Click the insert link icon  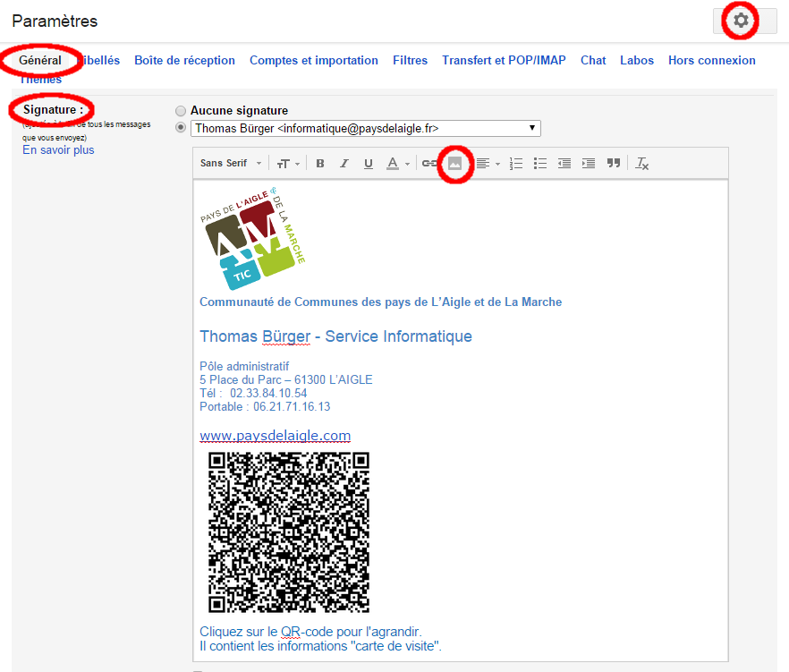click(429, 164)
